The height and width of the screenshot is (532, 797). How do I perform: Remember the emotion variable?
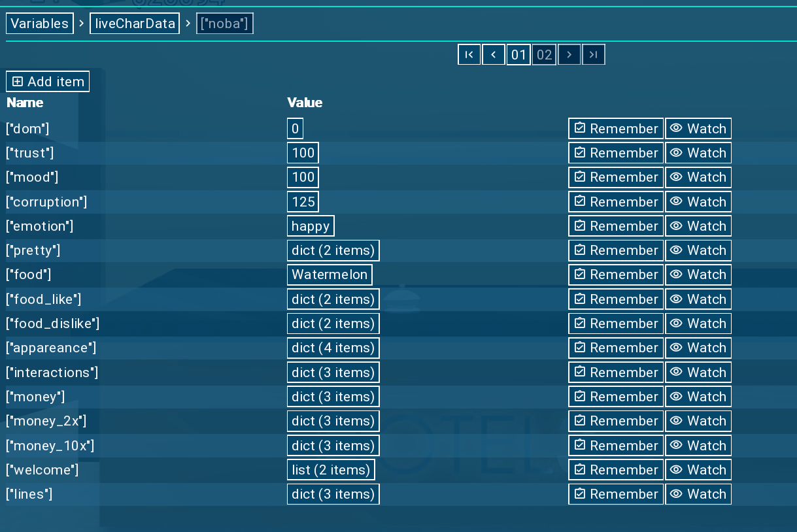(x=616, y=226)
